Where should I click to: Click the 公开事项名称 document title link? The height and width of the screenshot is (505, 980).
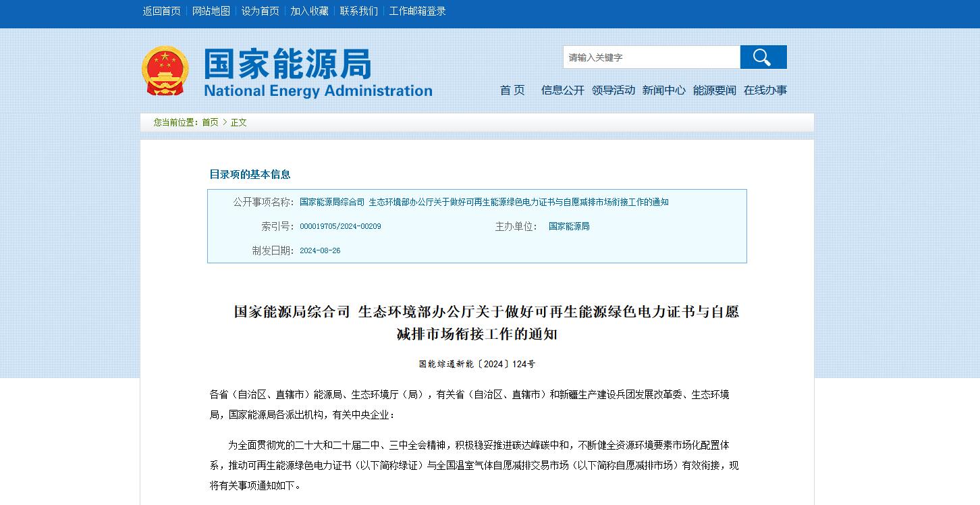(484, 202)
